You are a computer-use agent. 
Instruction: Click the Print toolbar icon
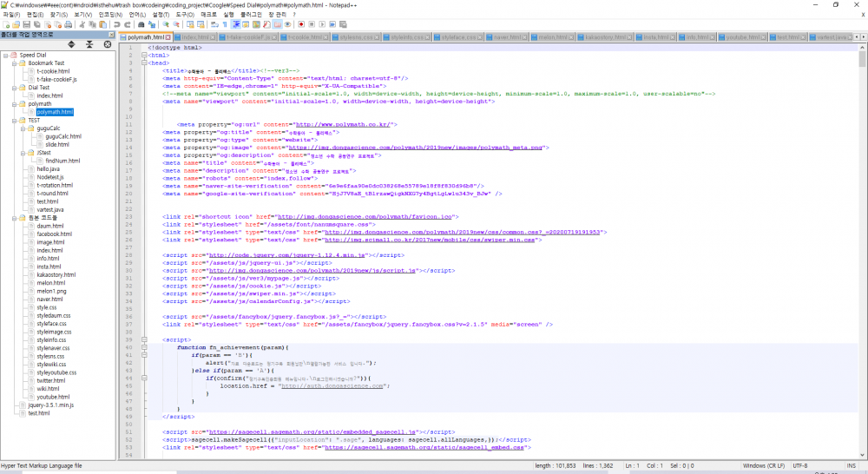pos(68,24)
